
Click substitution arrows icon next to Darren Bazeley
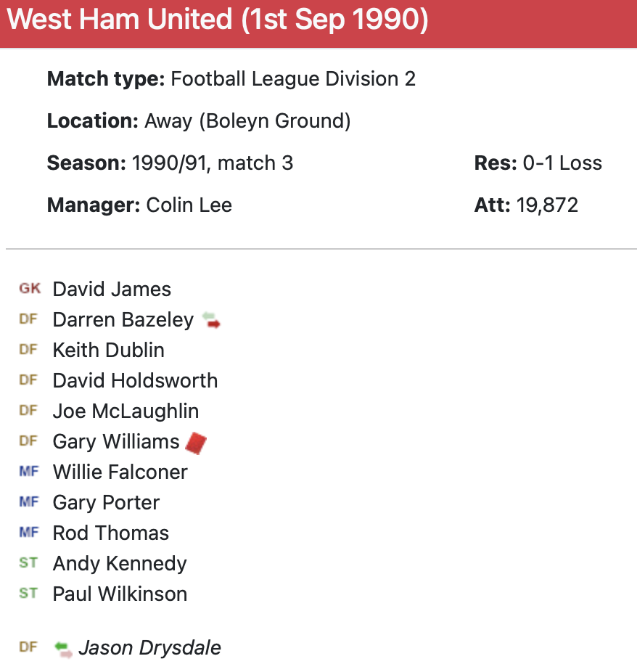pyautogui.click(x=211, y=320)
